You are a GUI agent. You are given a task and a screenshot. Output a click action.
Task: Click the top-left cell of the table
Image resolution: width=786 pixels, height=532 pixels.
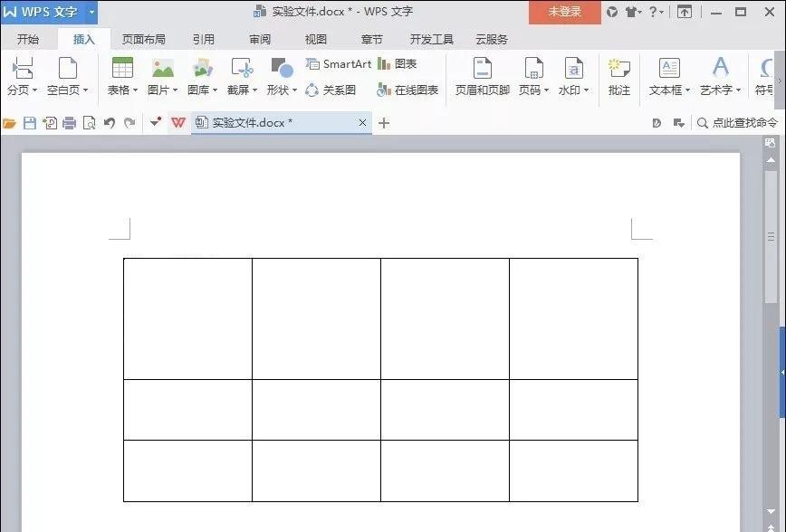(x=188, y=319)
